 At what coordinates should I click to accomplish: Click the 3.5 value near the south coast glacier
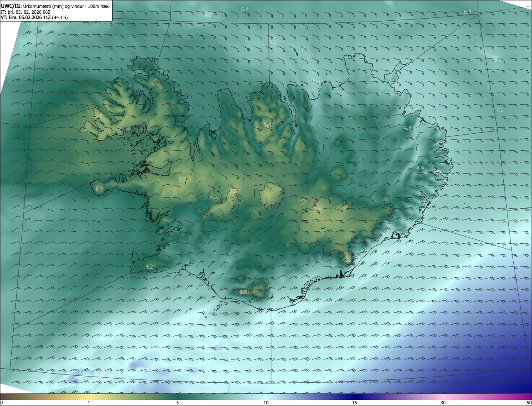coord(243,292)
